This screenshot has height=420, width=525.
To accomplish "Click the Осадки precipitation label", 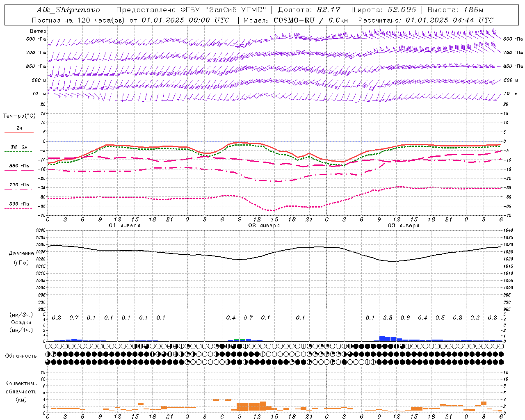I will 21,322.
